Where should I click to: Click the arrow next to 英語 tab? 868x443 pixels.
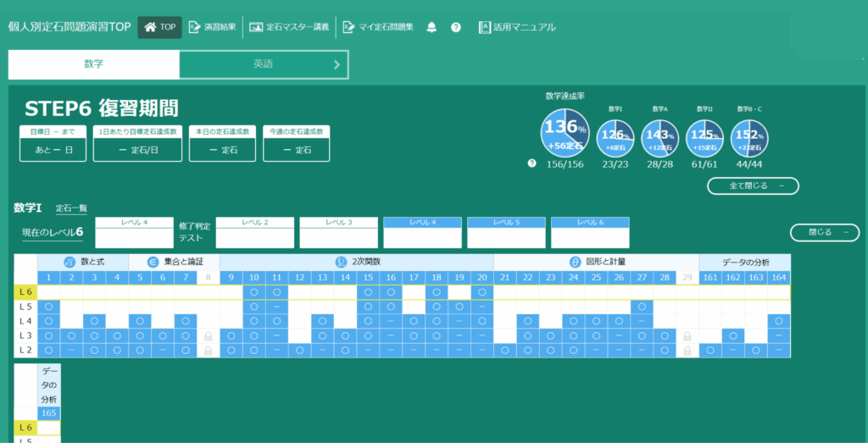click(x=336, y=64)
